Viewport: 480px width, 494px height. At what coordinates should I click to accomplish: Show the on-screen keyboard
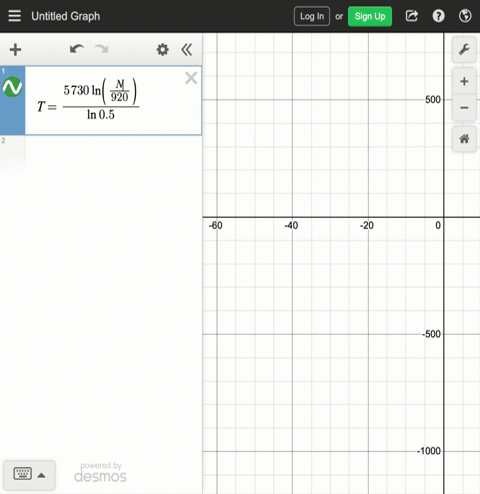pos(23,474)
